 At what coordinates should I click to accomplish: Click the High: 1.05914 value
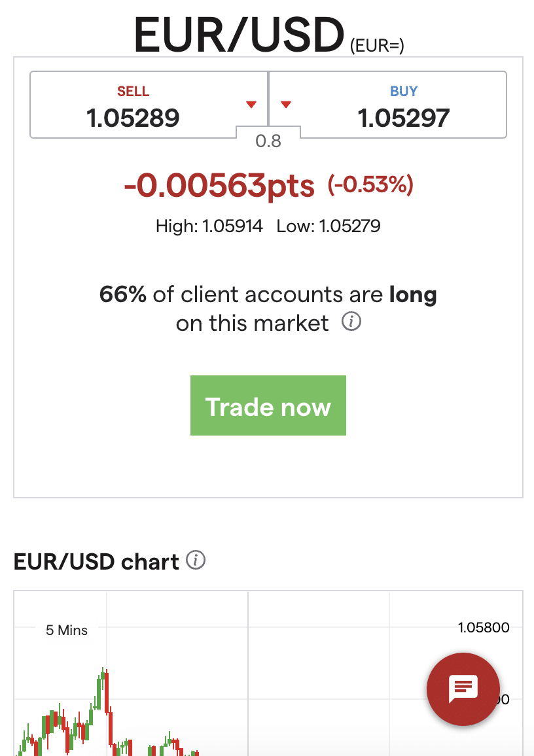click(x=209, y=226)
